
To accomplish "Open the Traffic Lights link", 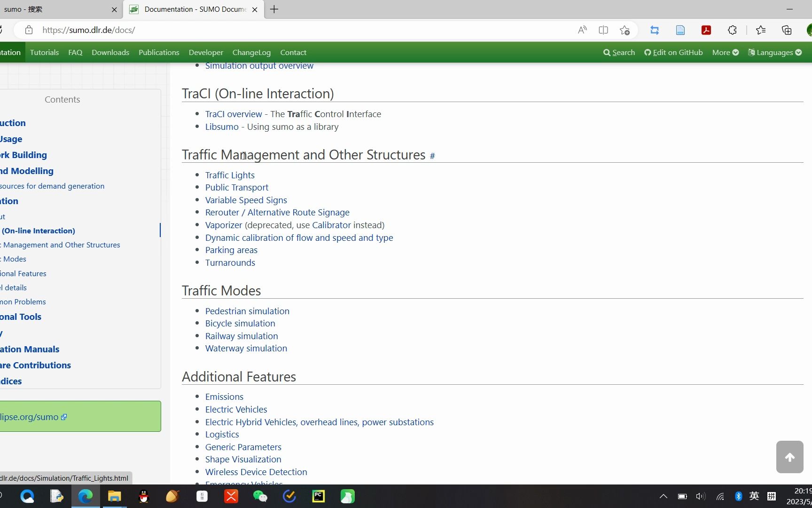I will pyautogui.click(x=230, y=175).
